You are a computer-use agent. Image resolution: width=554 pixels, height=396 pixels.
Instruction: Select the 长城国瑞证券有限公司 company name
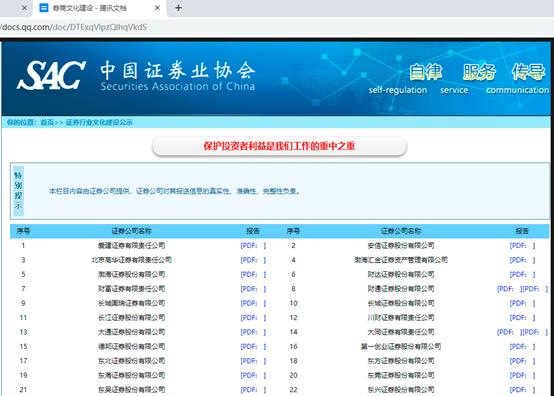[x=131, y=303]
